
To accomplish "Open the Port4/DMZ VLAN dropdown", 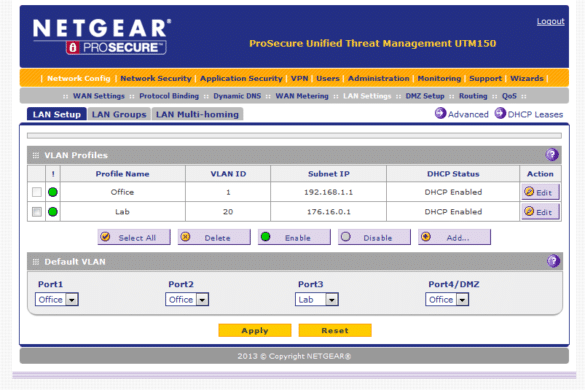I will coord(447,299).
